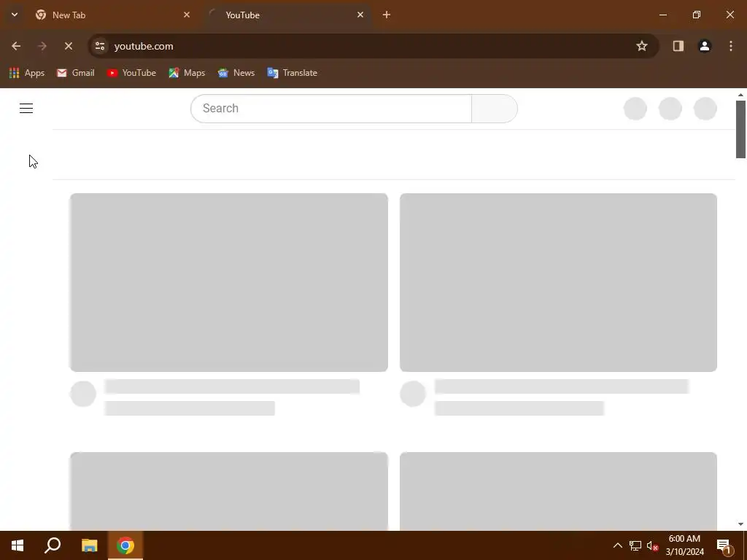The height and width of the screenshot is (560, 747).
Task: Close the YouTube tab
Action: coord(360,15)
